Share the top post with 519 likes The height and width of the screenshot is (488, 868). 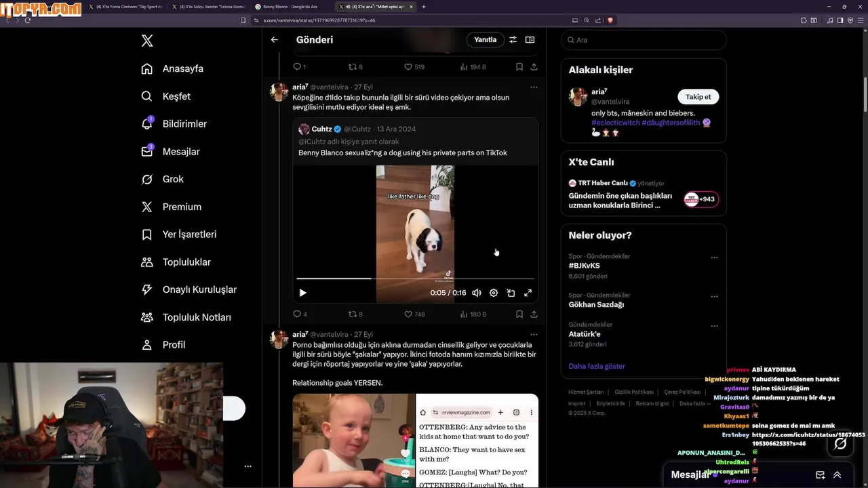(x=534, y=67)
